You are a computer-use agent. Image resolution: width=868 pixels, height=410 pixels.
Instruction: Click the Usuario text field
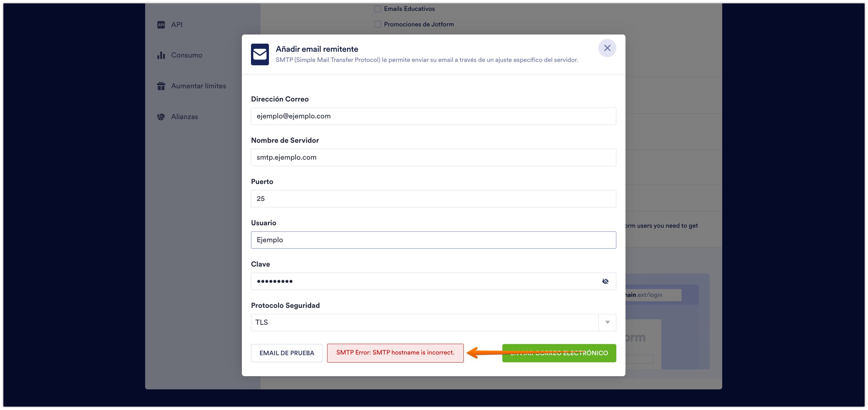click(433, 240)
